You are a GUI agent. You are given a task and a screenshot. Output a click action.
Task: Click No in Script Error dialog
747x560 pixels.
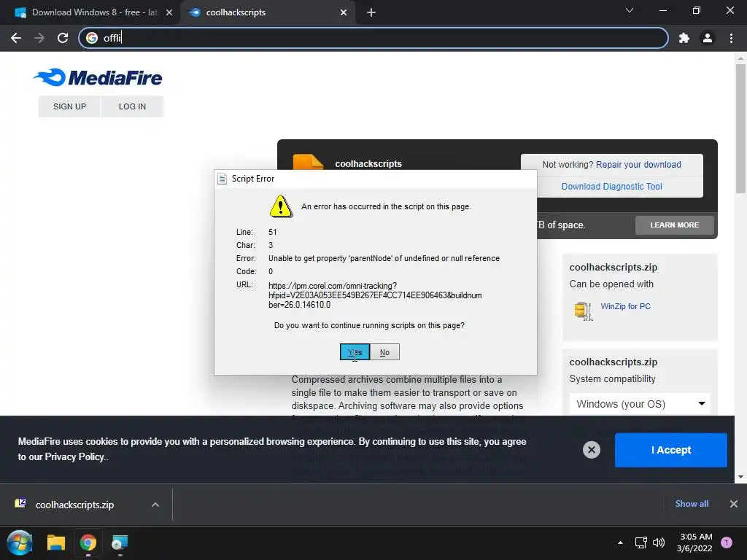coord(384,352)
